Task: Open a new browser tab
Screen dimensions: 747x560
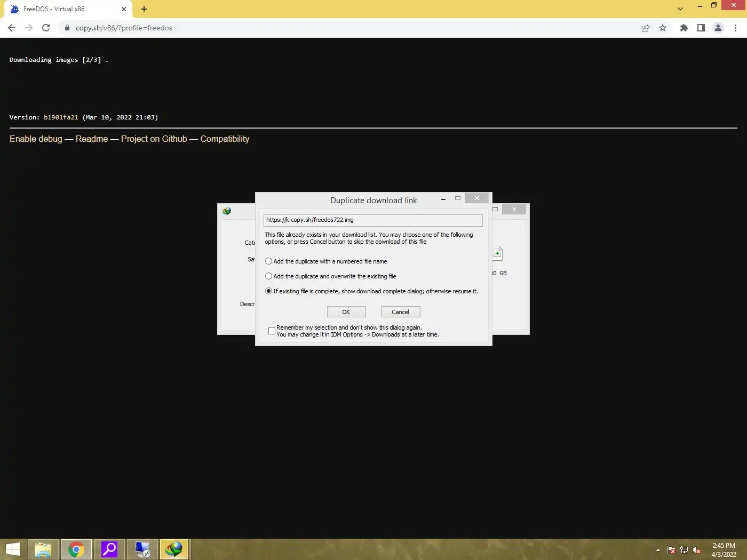Action: click(x=144, y=9)
